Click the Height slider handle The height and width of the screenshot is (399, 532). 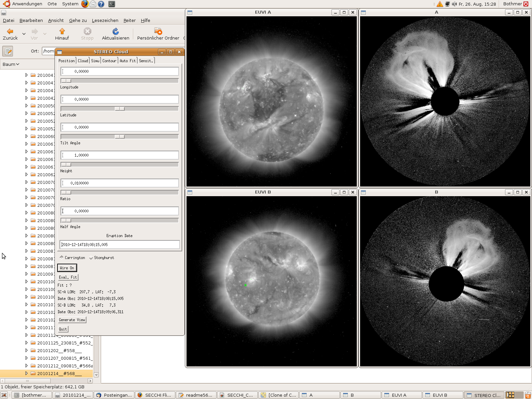[66, 164]
